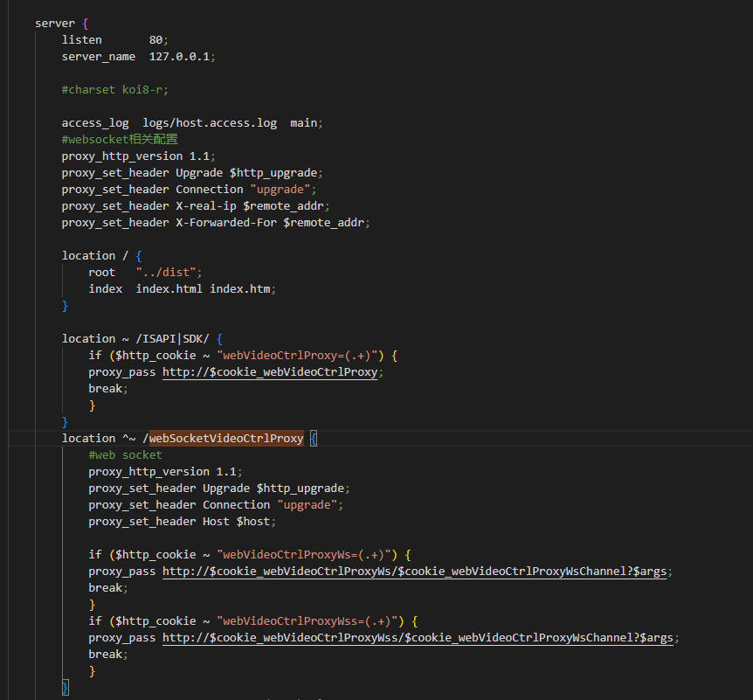This screenshot has width=753, height=700.
Task: Click the '"webVideoCtrlProxyWss=(.+)"' string
Action: point(307,621)
